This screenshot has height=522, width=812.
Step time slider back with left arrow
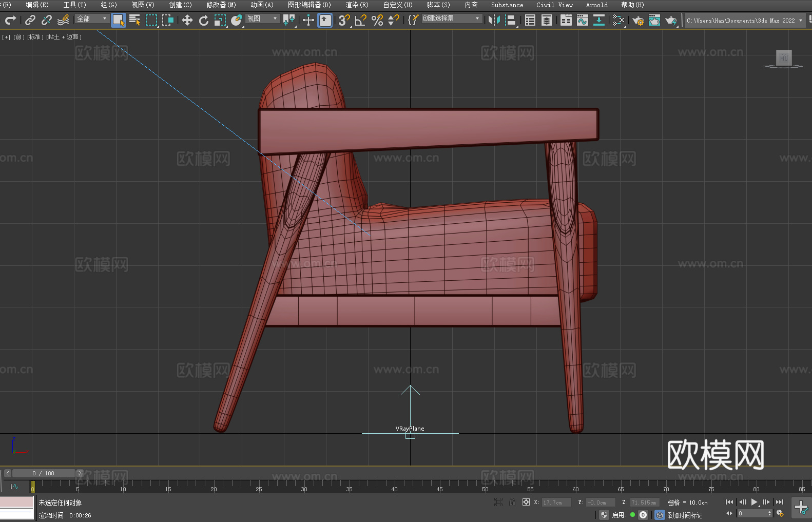pyautogui.click(x=7, y=473)
